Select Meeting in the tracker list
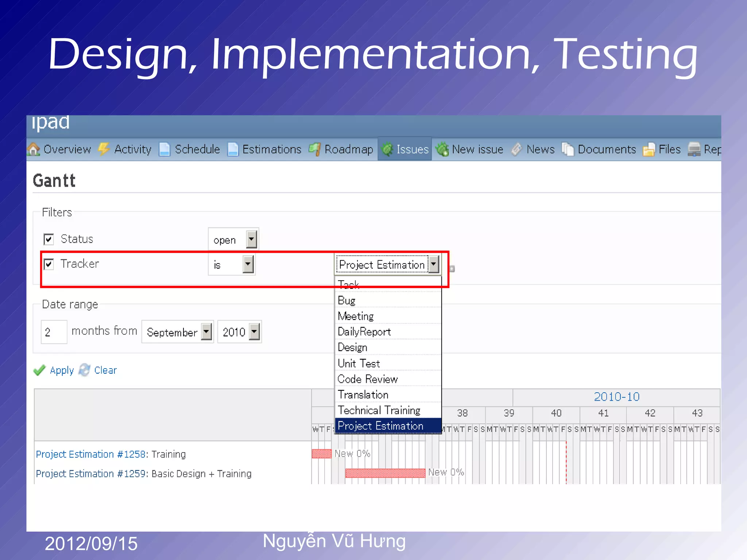The image size is (747, 560). pos(388,316)
